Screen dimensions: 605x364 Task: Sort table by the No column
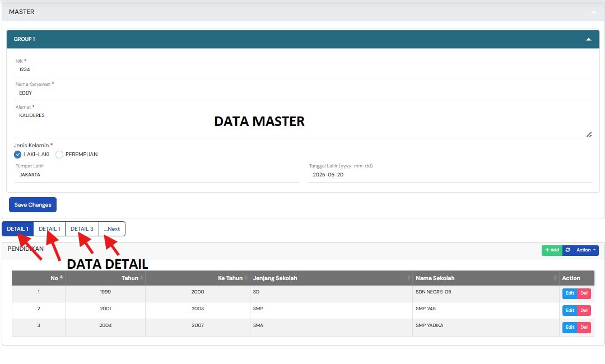[x=39, y=278]
